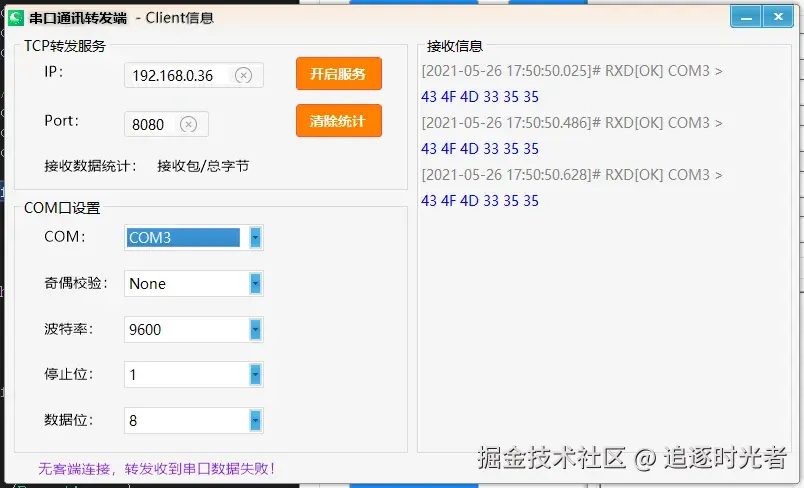Click inside the IP input field 192.168.0.36
The image size is (804, 488).
pyautogui.click(x=194, y=75)
